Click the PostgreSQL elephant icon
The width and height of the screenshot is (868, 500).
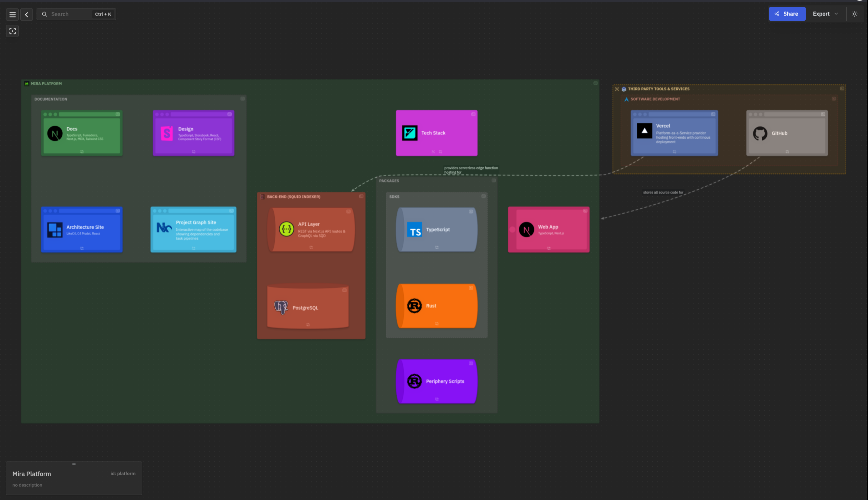coord(281,307)
